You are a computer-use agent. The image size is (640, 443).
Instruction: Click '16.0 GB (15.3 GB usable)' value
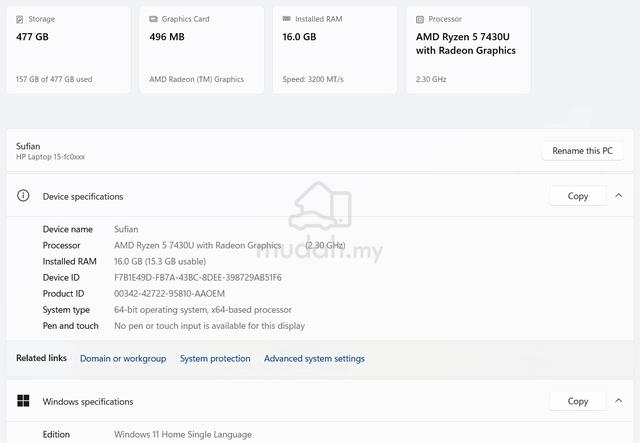tap(160, 261)
